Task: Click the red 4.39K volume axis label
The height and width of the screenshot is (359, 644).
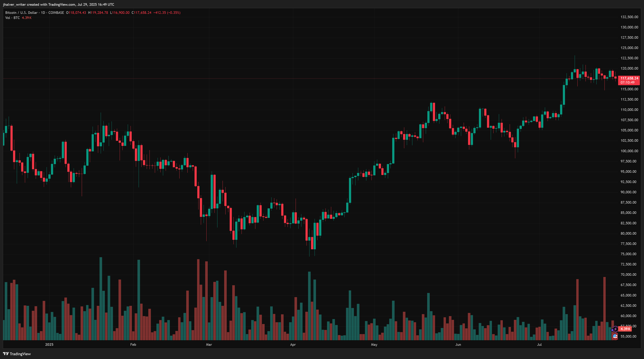Action: [x=625, y=329]
